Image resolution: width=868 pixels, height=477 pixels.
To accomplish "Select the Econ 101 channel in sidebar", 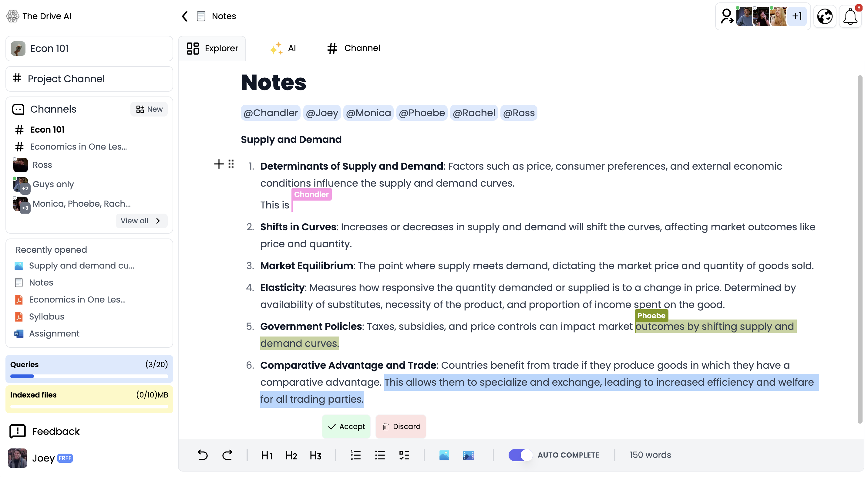I will pos(47,129).
